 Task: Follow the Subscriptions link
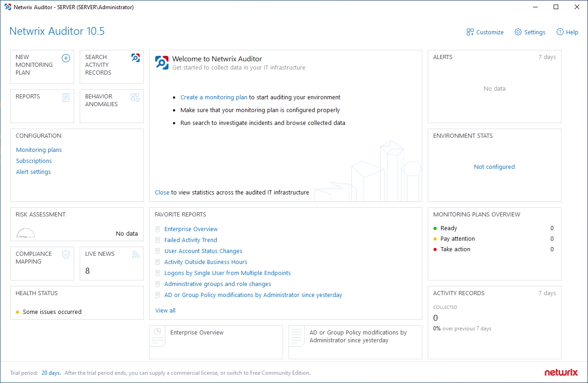coord(34,161)
